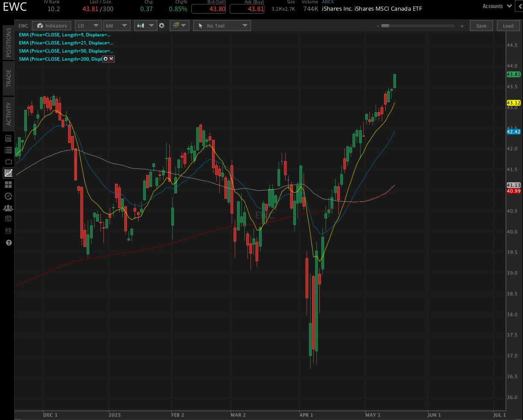Click the clock history icon in the sidebar

click(x=8, y=196)
